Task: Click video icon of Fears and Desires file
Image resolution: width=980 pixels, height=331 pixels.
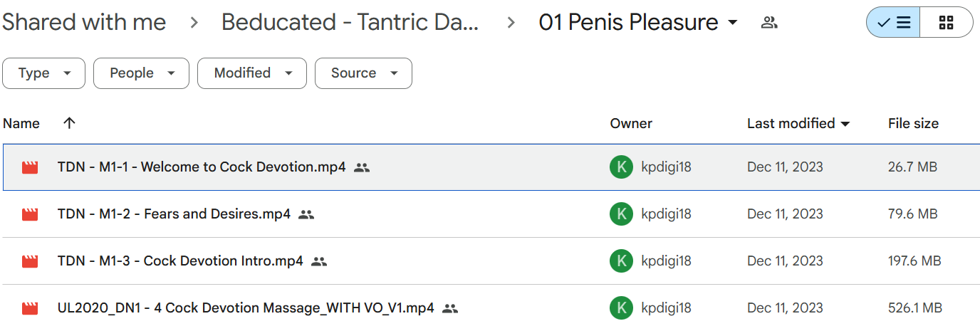Action: pyautogui.click(x=30, y=214)
